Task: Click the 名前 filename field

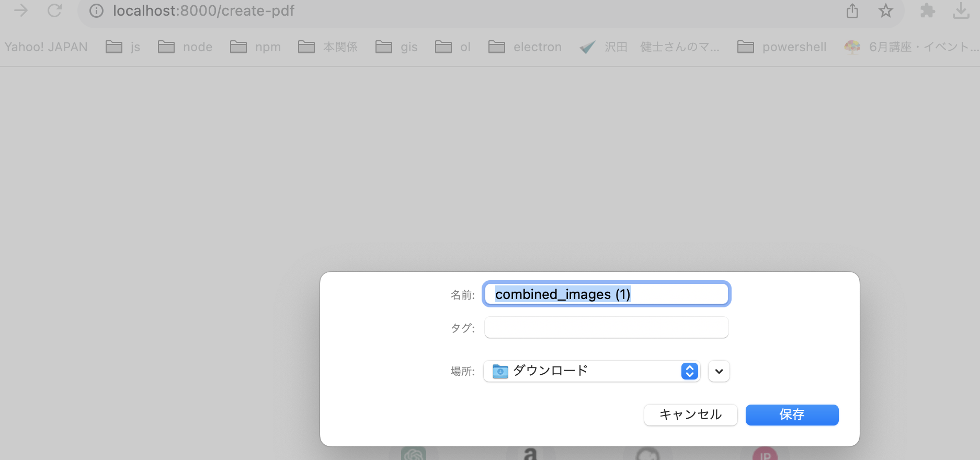Action: click(x=606, y=294)
